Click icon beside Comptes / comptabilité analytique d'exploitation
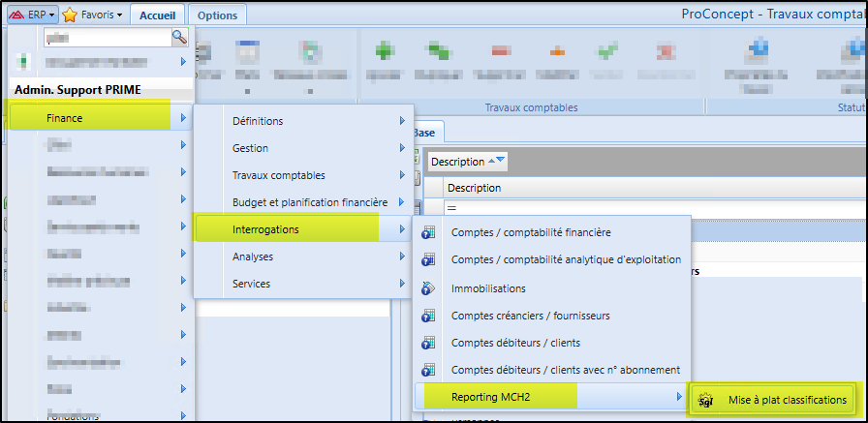The height and width of the screenshot is (423, 868). (428, 260)
